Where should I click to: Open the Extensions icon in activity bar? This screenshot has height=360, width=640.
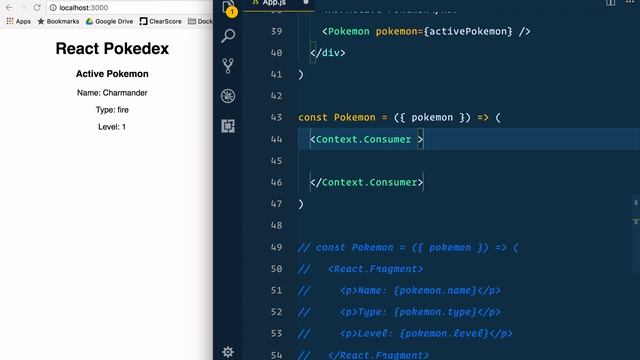coord(228,126)
